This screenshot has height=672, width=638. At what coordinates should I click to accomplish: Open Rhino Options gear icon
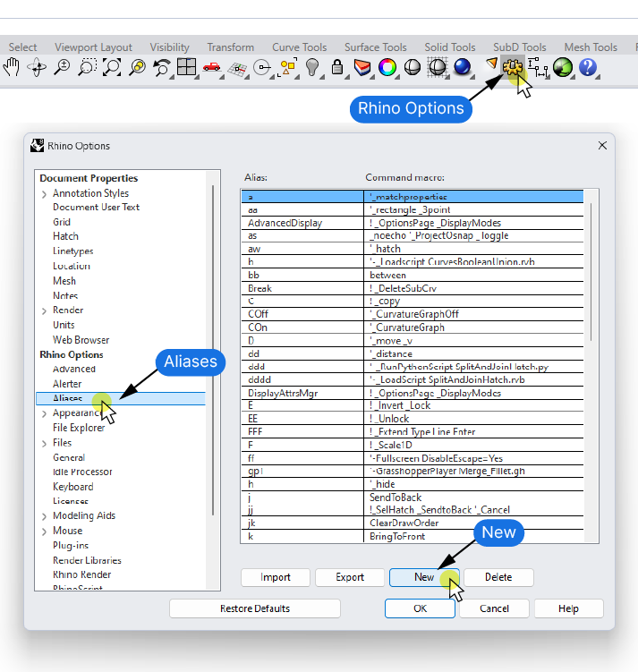(x=513, y=67)
